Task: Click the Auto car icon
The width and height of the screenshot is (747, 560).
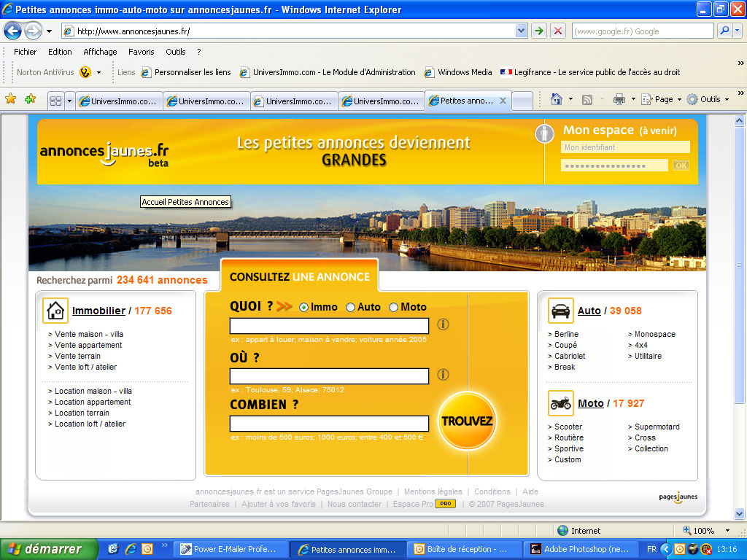Action: (560, 311)
